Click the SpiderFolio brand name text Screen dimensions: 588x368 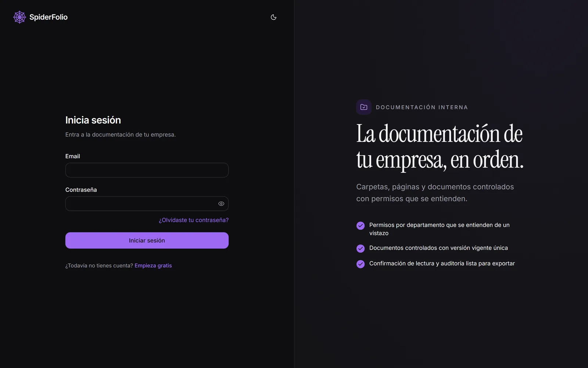tap(49, 17)
